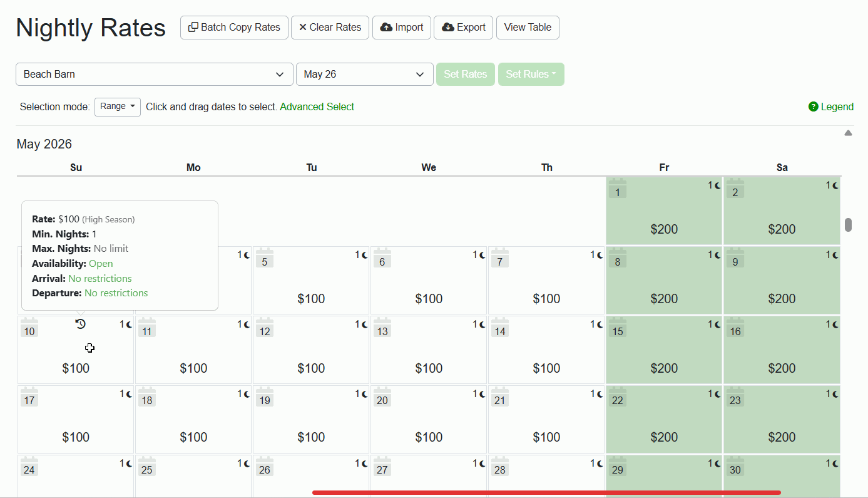Open View Table

point(528,27)
